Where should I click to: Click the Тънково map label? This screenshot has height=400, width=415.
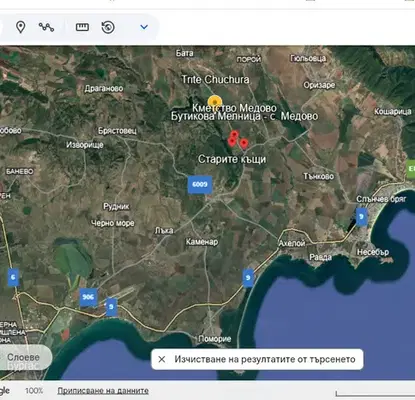(x=318, y=176)
